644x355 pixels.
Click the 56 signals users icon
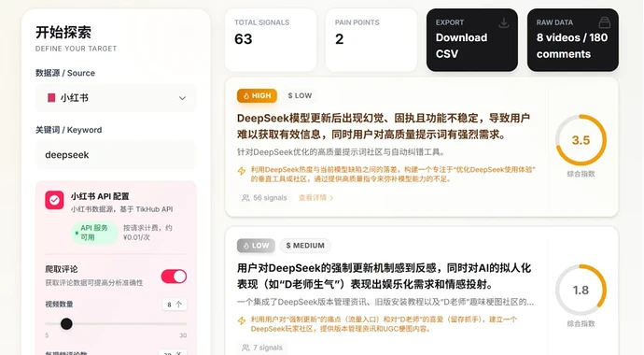pos(245,198)
